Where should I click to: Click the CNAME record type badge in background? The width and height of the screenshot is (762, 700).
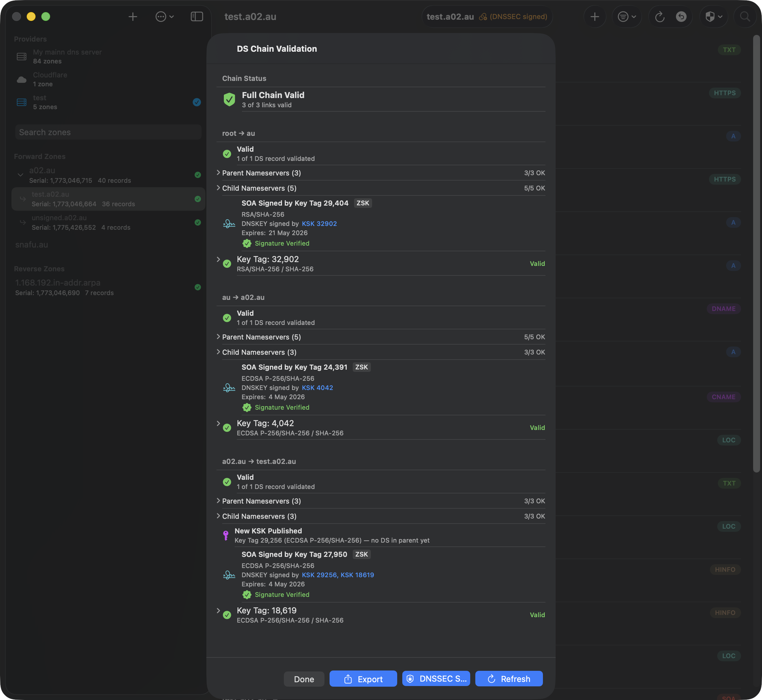(x=723, y=397)
